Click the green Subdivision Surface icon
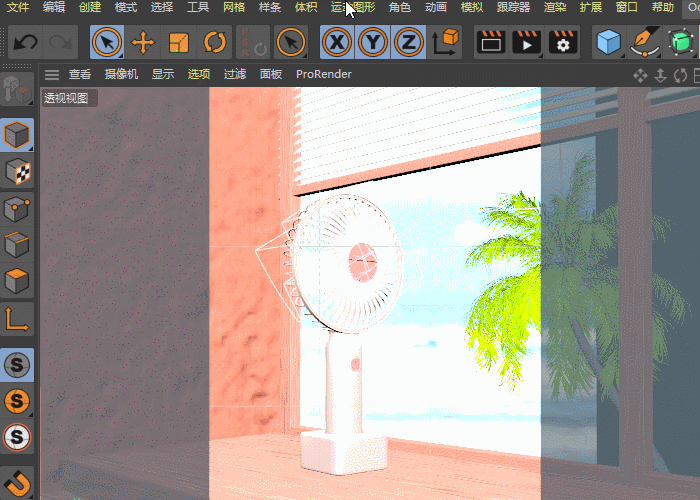 pyautogui.click(x=680, y=42)
